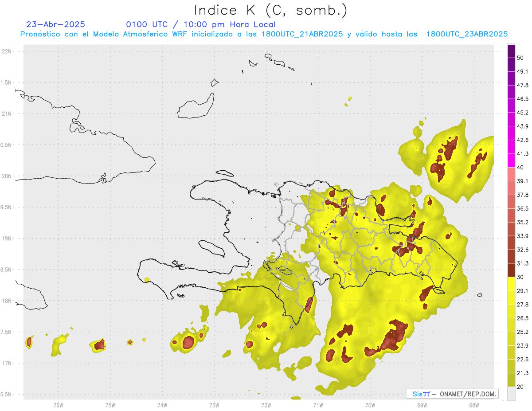Pick the magenta swatch between 41.3 and 42.6

coord(511,147)
